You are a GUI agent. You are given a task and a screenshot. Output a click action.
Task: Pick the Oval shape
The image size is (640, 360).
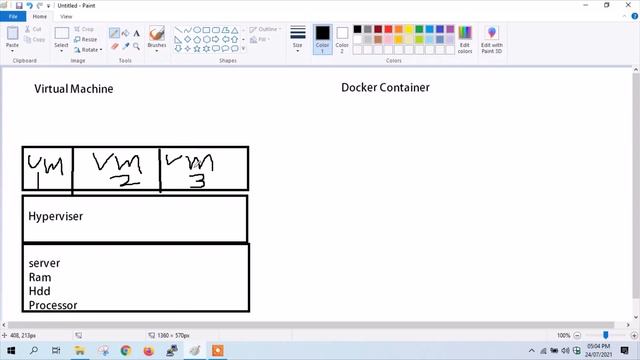[x=197, y=30]
